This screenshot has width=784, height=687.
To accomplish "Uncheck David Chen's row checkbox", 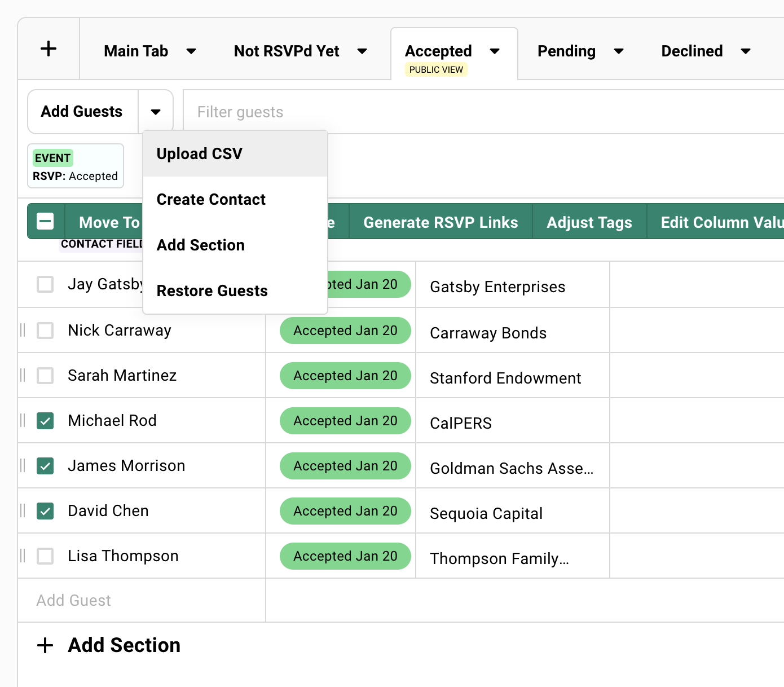I will [45, 511].
